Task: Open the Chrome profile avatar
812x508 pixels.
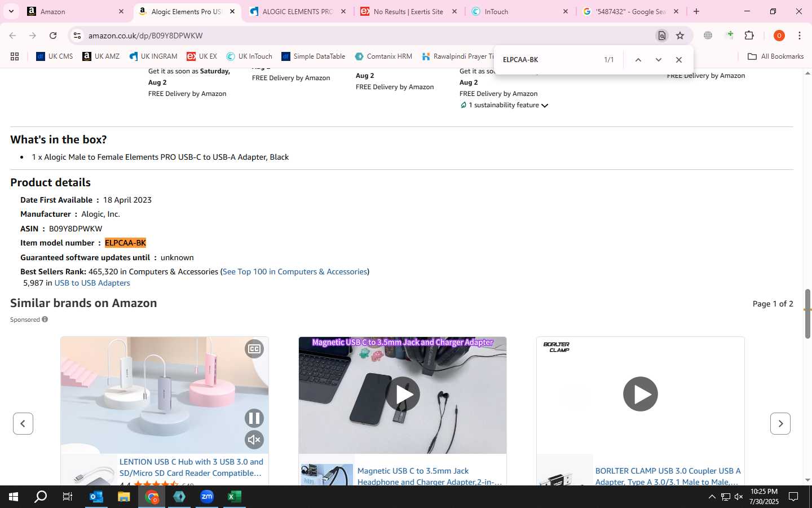Action: (779, 36)
